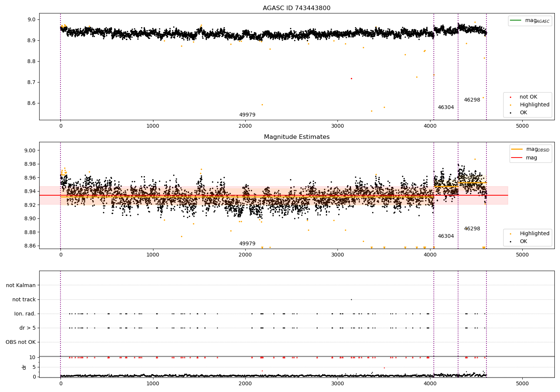Click red 'mag' legend entry in Magnitude Estimates

click(532, 158)
